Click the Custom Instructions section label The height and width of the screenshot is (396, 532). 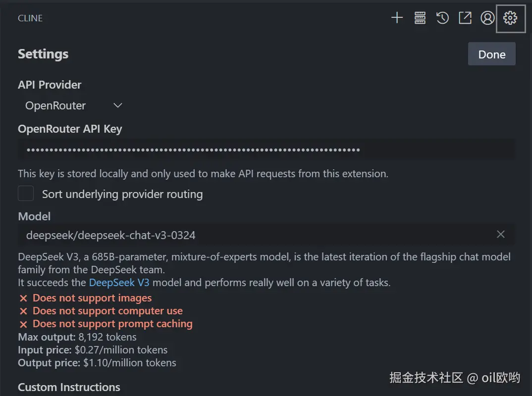69,387
